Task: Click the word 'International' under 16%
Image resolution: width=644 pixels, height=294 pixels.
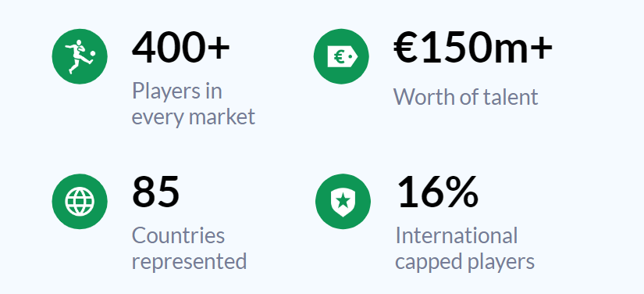Action: (457, 235)
